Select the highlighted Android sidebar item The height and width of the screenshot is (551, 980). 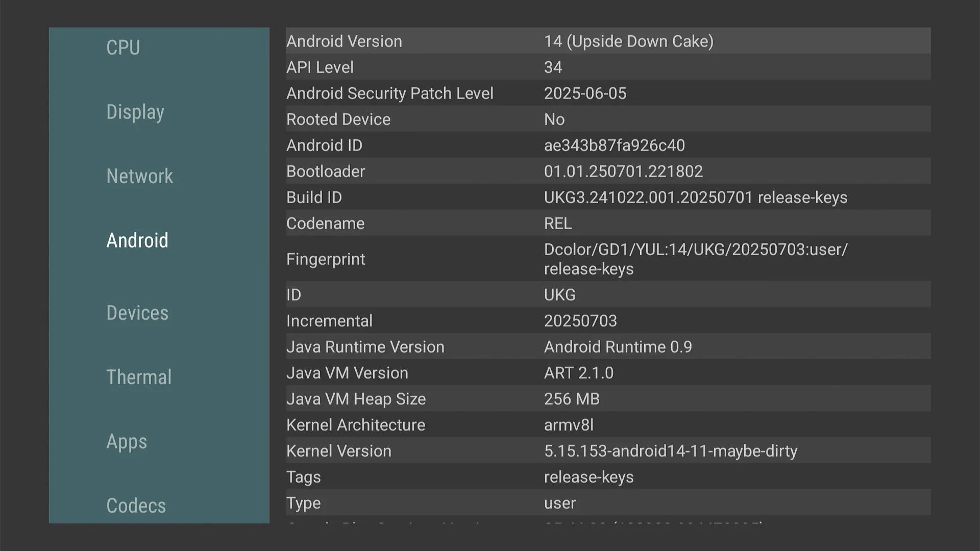137,241
